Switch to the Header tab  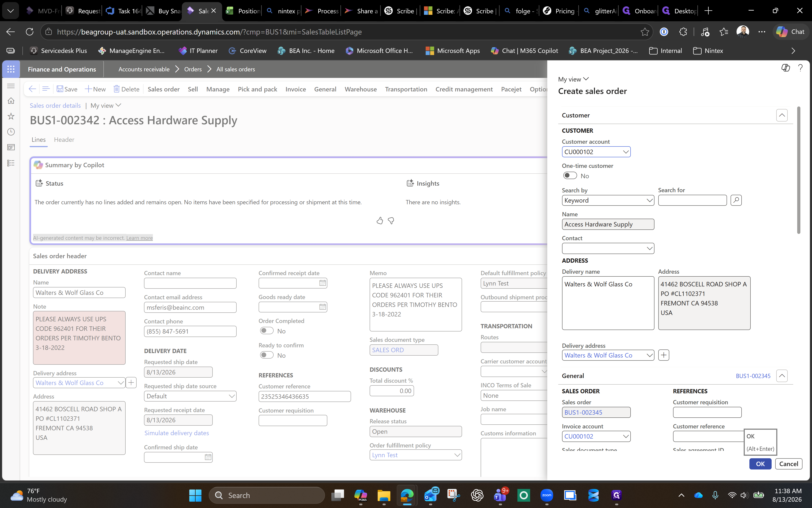click(x=64, y=139)
